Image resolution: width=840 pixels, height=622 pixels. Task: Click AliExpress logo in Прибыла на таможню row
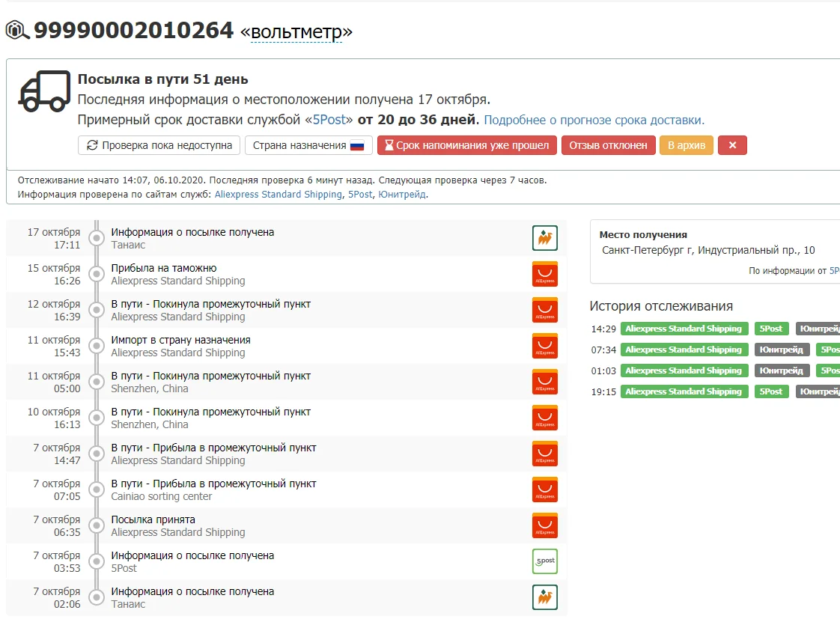[545, 274]
